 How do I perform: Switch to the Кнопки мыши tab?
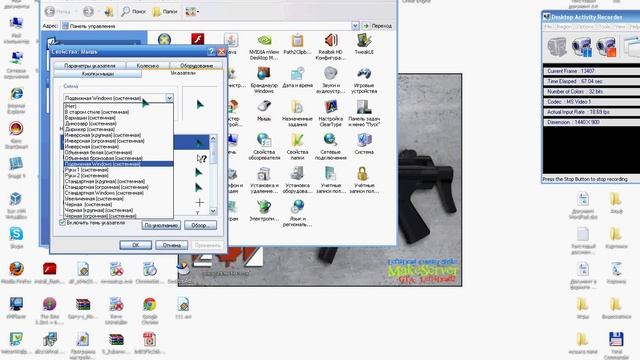[x=98, y=74]
